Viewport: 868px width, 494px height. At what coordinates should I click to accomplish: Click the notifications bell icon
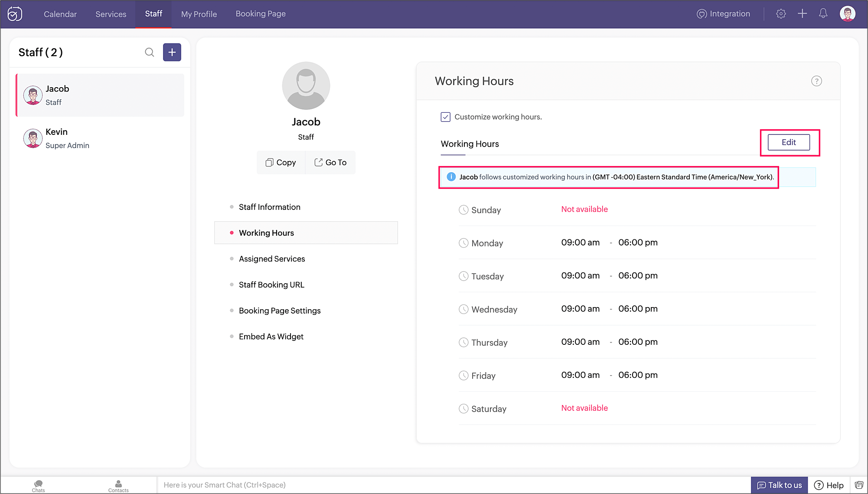click(x=823, y=14)
